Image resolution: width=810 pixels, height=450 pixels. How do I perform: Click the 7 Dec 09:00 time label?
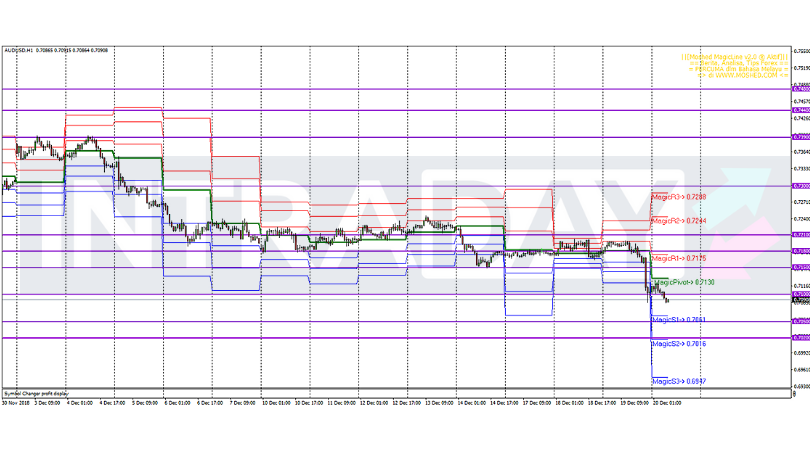coord(242,403)
